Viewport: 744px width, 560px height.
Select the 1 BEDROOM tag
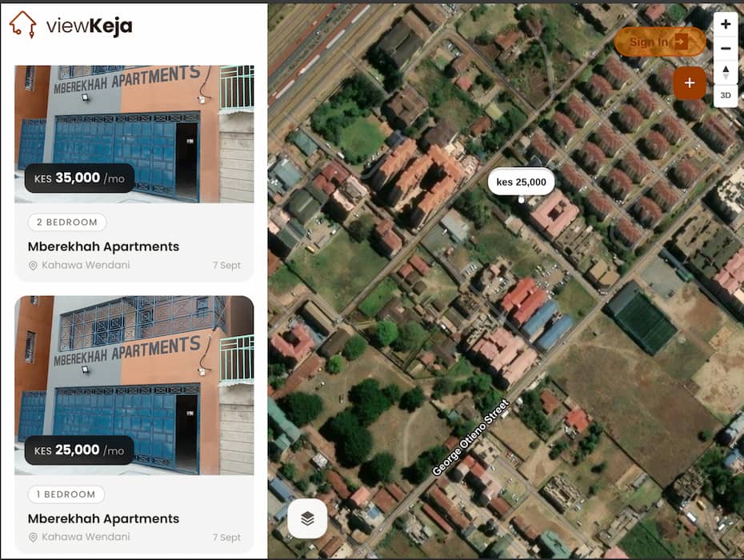66,494
